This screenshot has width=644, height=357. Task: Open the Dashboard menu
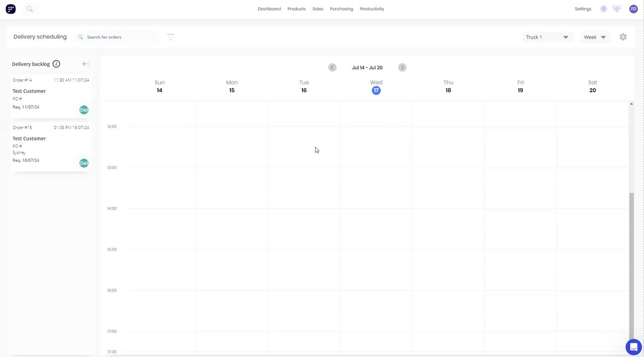pyautogui.click(x=269, y=9)
